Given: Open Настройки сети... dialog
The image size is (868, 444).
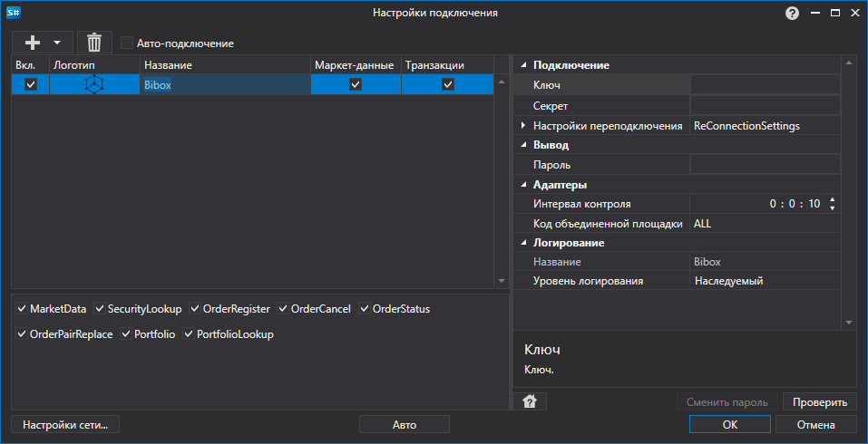Looking at the screenshot, I should tap(65, 425).
